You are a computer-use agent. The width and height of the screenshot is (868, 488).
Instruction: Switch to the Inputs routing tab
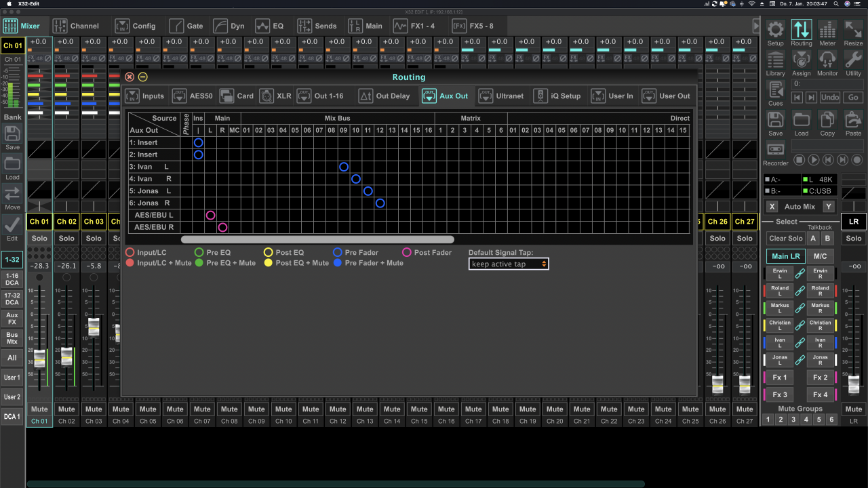[x=145, y=96]
